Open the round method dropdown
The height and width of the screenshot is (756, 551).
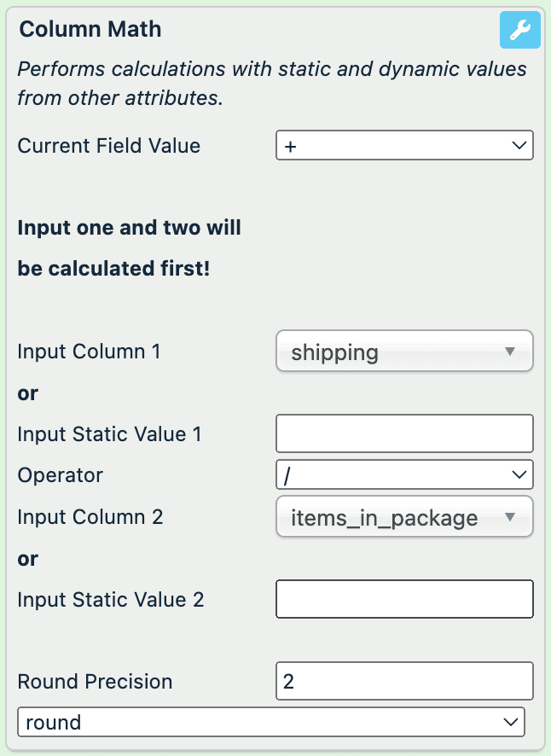coord(270,723)
